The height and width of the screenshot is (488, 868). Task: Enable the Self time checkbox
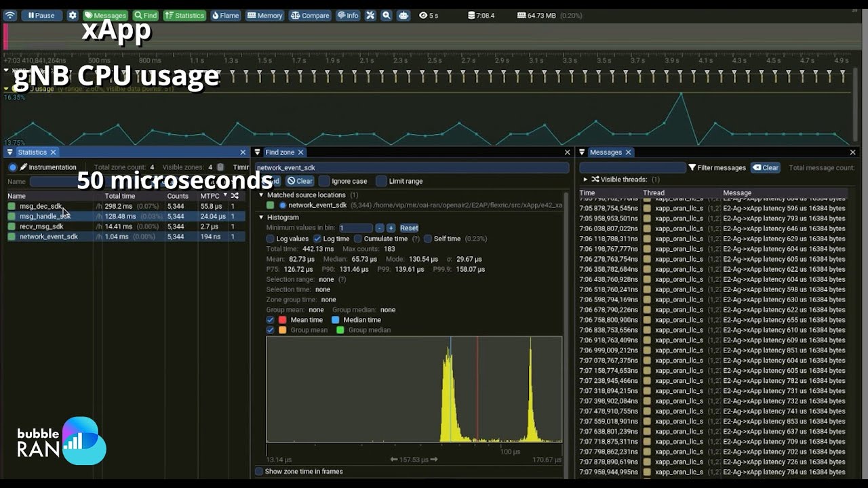click(x=428, y=239)
